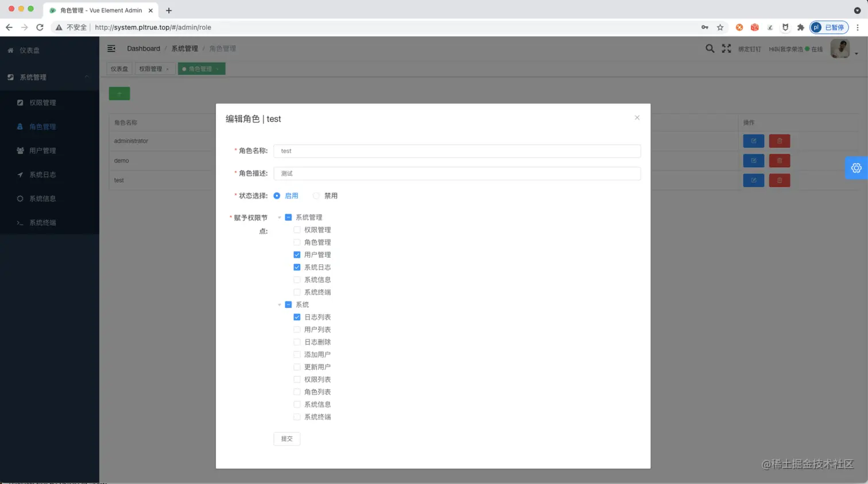Viewport: 868px width, 484px height.
Task: Collapse the 系统 permission tree branch
Action: click(280, 304)
